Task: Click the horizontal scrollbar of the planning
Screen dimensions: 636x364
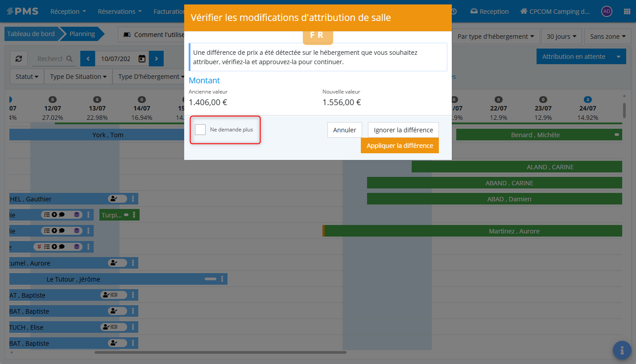Action: [x=220, y=352]
